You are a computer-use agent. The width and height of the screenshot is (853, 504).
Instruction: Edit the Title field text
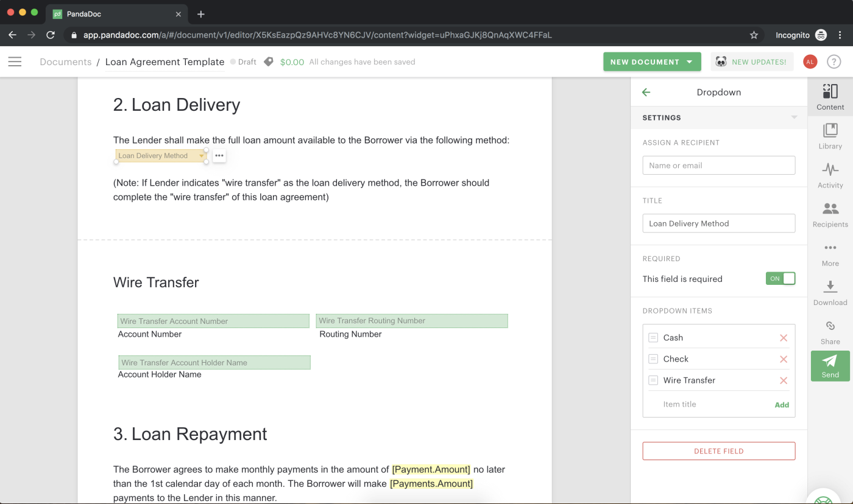[x=719, y=223]
